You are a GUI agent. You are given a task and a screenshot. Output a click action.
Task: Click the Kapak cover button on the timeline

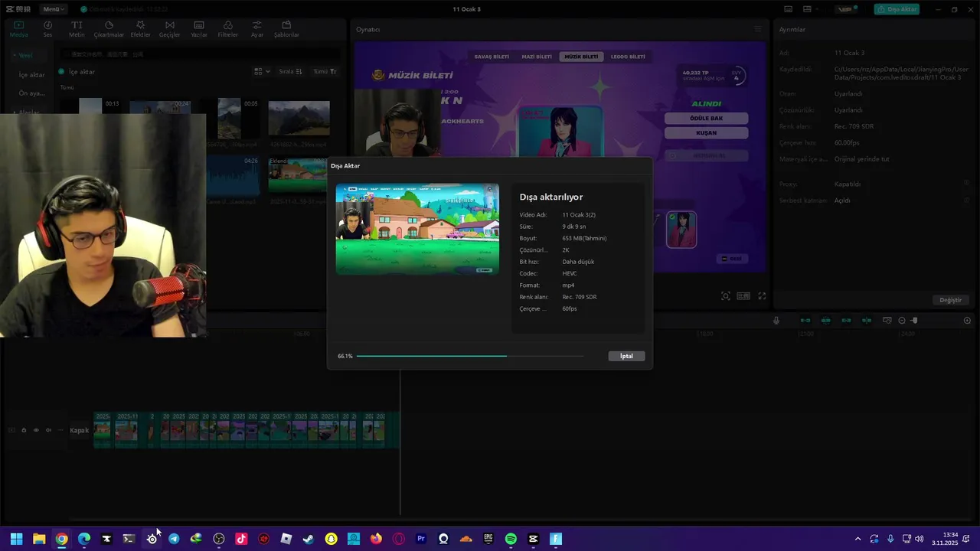point(80,430)
